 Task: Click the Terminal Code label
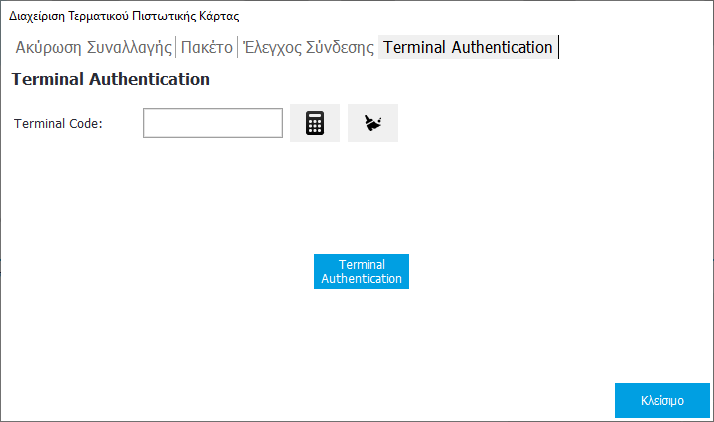(x=59, y=124)
